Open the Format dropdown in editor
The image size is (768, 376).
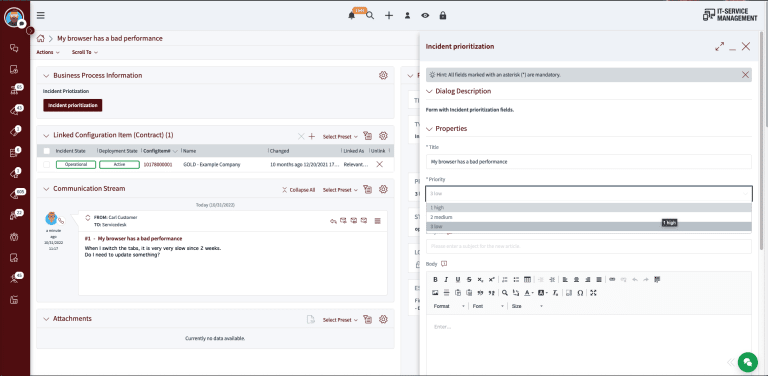point(449,306)
